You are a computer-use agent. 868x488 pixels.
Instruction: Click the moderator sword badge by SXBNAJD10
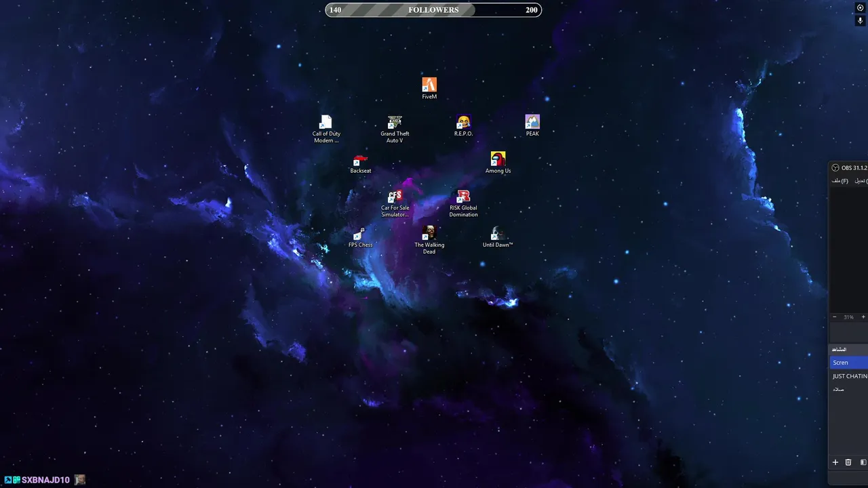[x=8, y=480]
